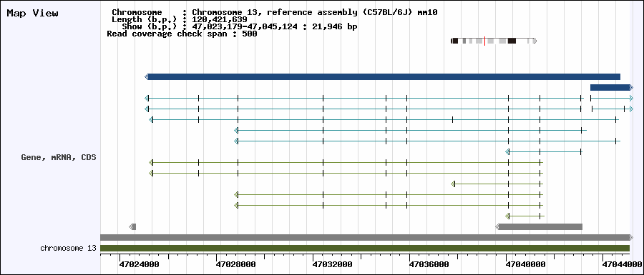The height and width of the screenshot is (275, 644).
Task: Click the right arrowhead of the short blue gene
Action: (x=631, y=87)
